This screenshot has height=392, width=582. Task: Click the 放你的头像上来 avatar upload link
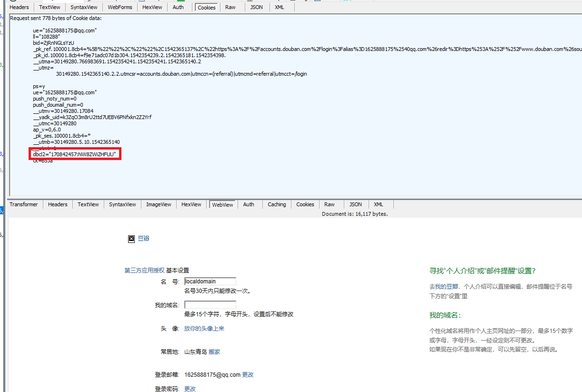pos(204,329)
